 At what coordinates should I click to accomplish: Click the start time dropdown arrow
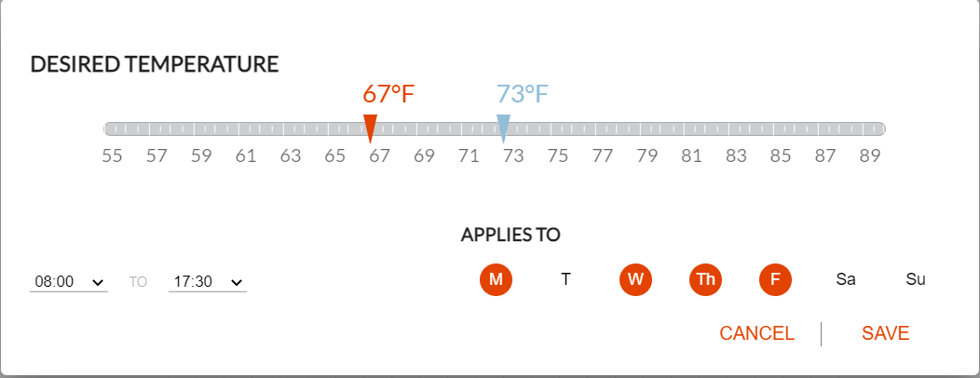(x=98, y=282)
